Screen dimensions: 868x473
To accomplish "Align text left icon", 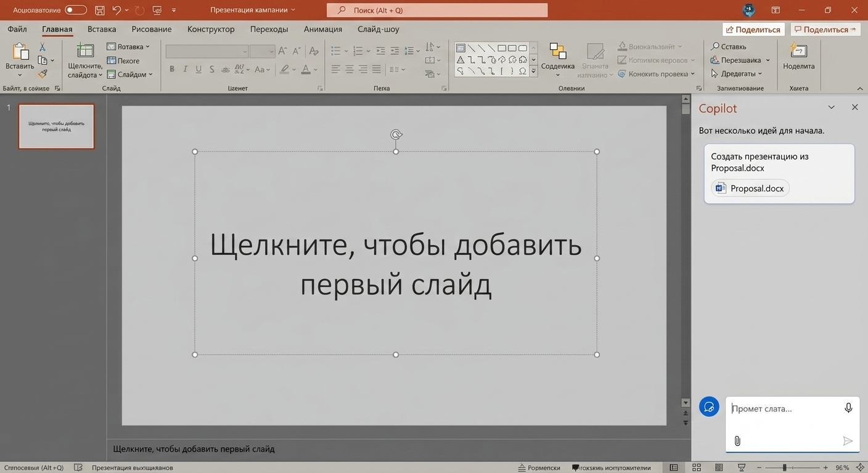I will [x=335, y=69].
